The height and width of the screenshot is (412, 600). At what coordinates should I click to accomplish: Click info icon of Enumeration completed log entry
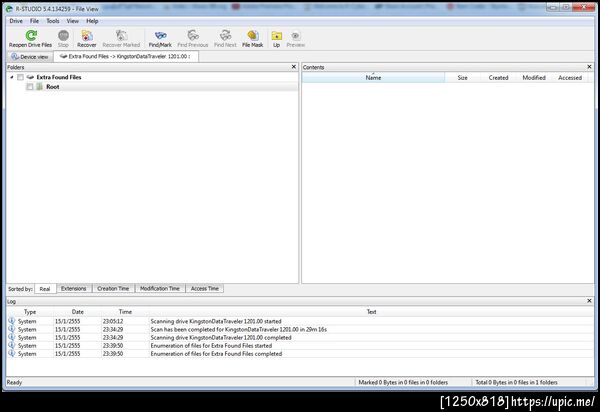click(x=11, y=354)
